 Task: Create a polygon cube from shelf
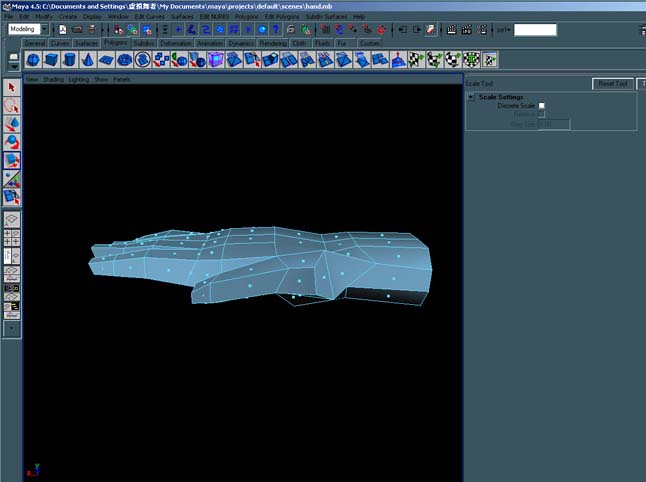coord(51,60)
